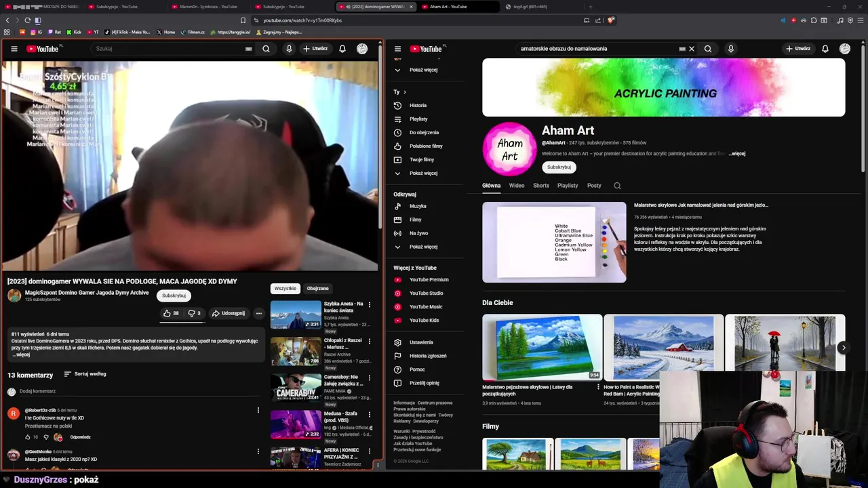
Task: Open options for Szybka Aneta video
Action: click(x=370, y=305)
